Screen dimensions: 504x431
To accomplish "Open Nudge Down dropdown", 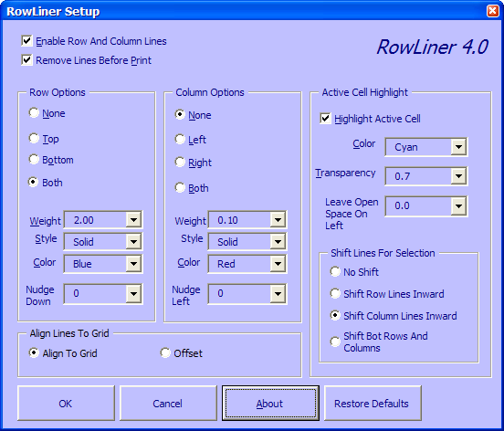I will click(x=133, y=293).
